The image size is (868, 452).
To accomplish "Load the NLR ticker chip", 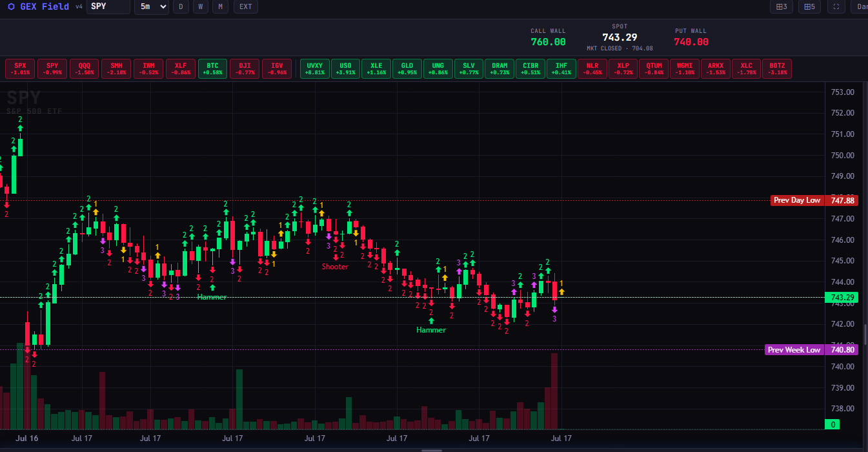I will (x=592, y=68).
